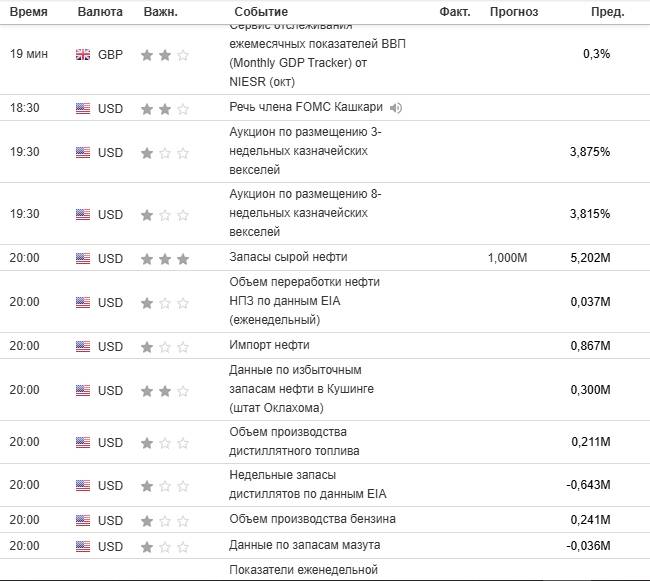Click the Валюта column header
Screen dimensions: 650x581
[100, 12]
